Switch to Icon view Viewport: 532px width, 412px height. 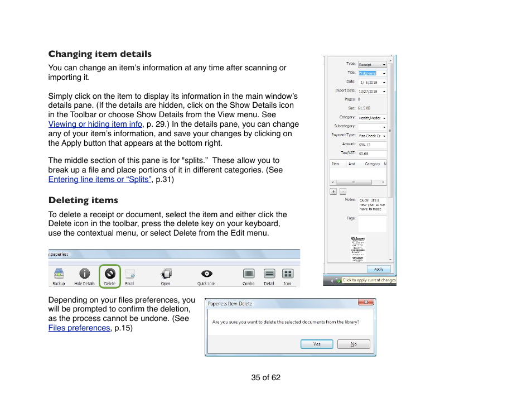[288, 274]
